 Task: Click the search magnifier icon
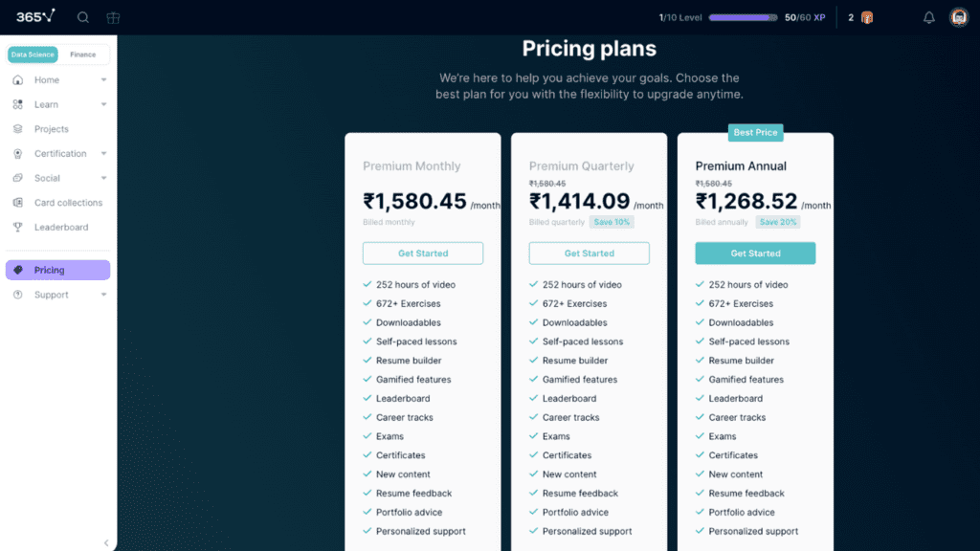[x=83, y=17]
